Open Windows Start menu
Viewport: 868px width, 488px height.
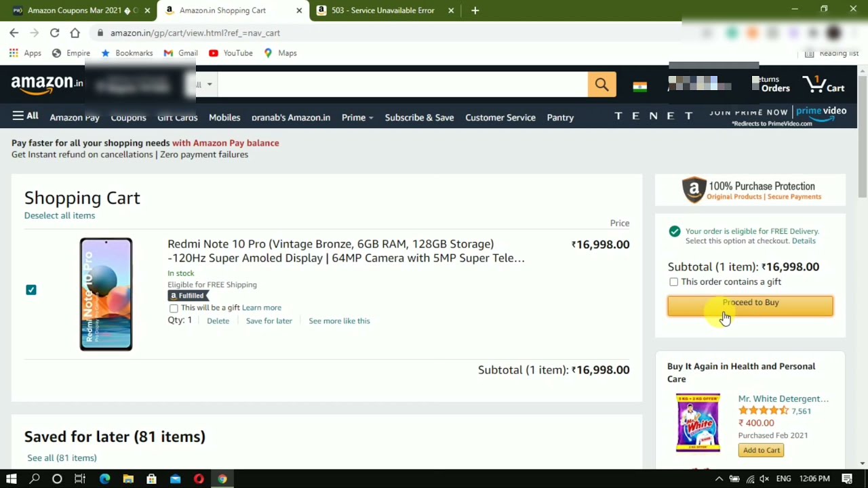click(x=11, y=479)
